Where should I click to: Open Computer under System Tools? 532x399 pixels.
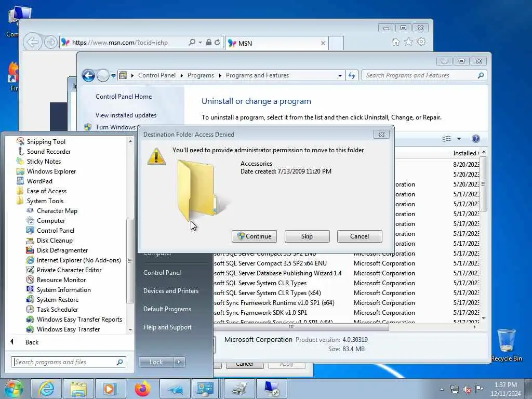50,220
